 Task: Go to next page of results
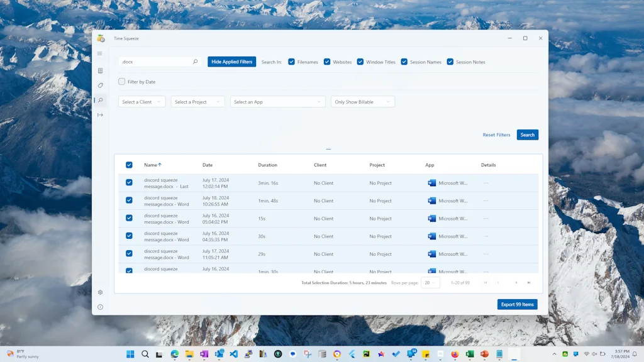pyautogui.click(x=516, y=283)
